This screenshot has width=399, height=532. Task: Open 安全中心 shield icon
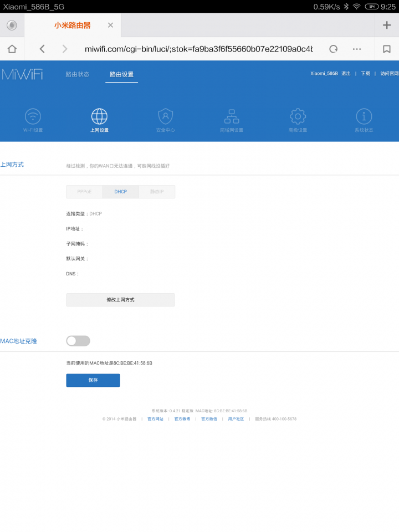coord(166,120)
